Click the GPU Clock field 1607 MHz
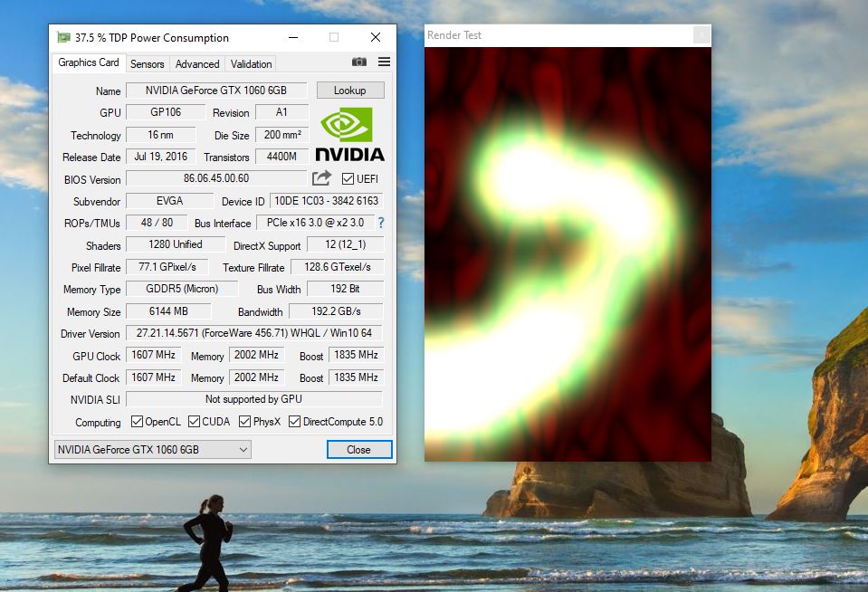868x592 pixels. [x=153, y=355]
